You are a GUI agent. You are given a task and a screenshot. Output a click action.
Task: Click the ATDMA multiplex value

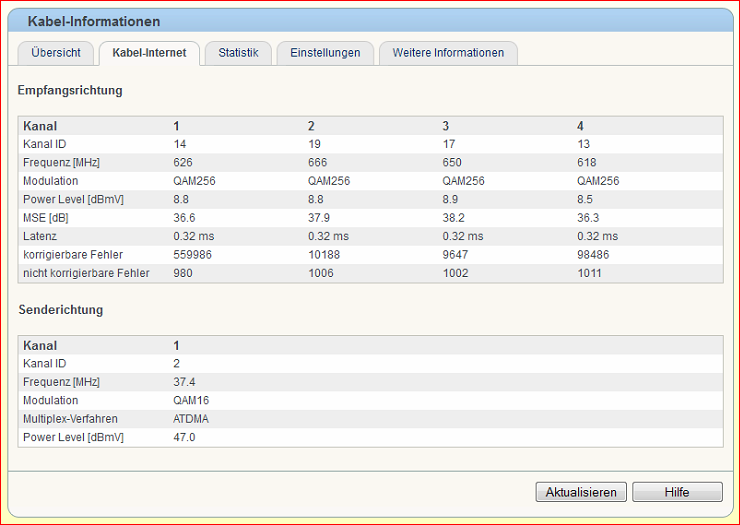[x=191, y=419]
